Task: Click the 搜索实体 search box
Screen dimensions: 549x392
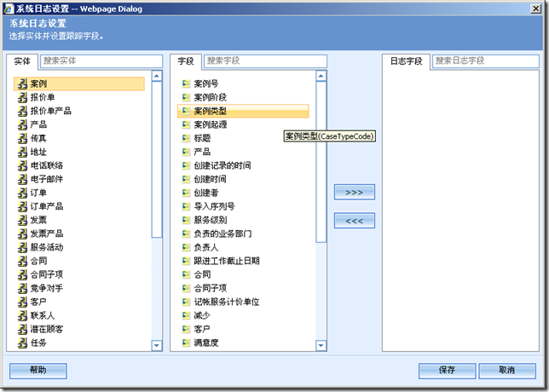Action: 101,61
